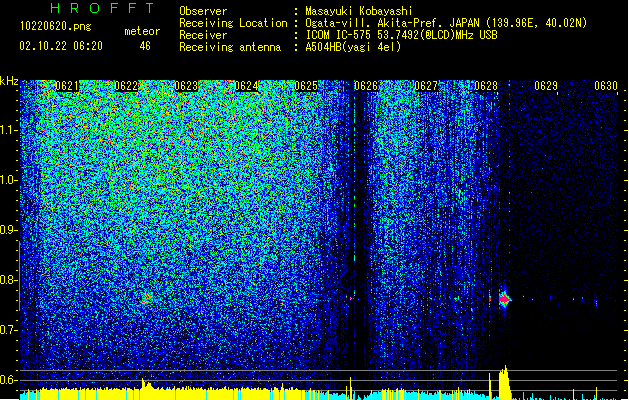Click the 0.8 kHz axis label
The image size is (629, 400).
pyautogui.click(x=9, y=280)
